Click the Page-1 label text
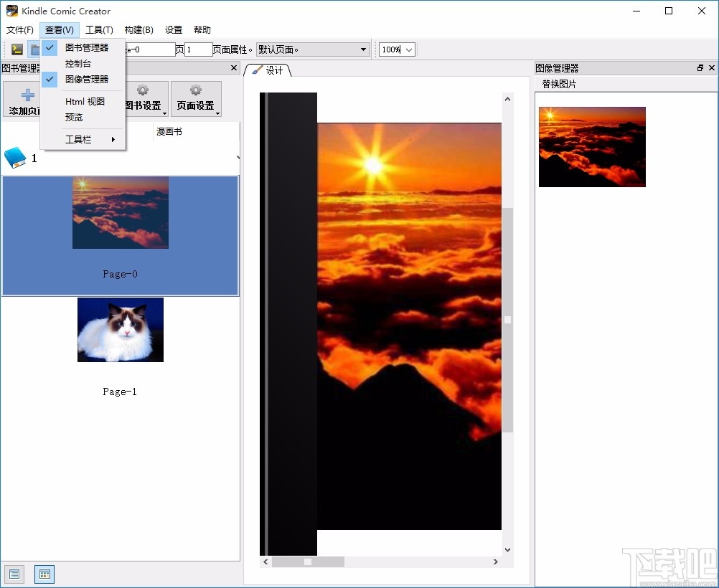 (120, 392)
